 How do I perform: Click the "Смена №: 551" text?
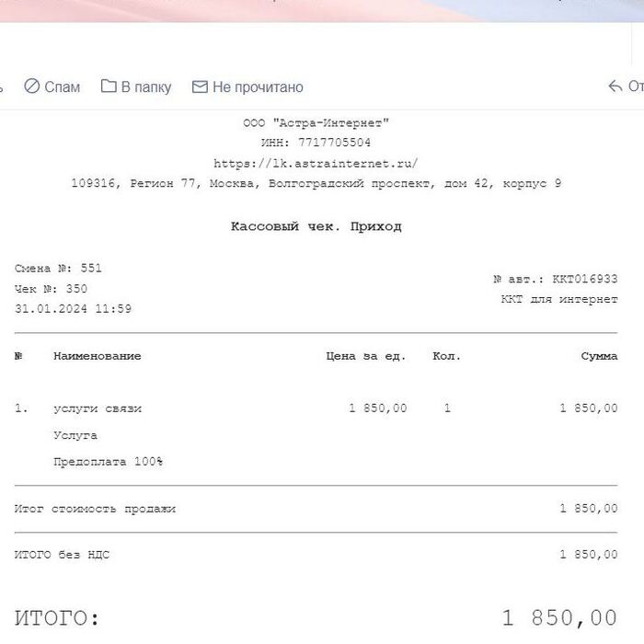[58, 269]
